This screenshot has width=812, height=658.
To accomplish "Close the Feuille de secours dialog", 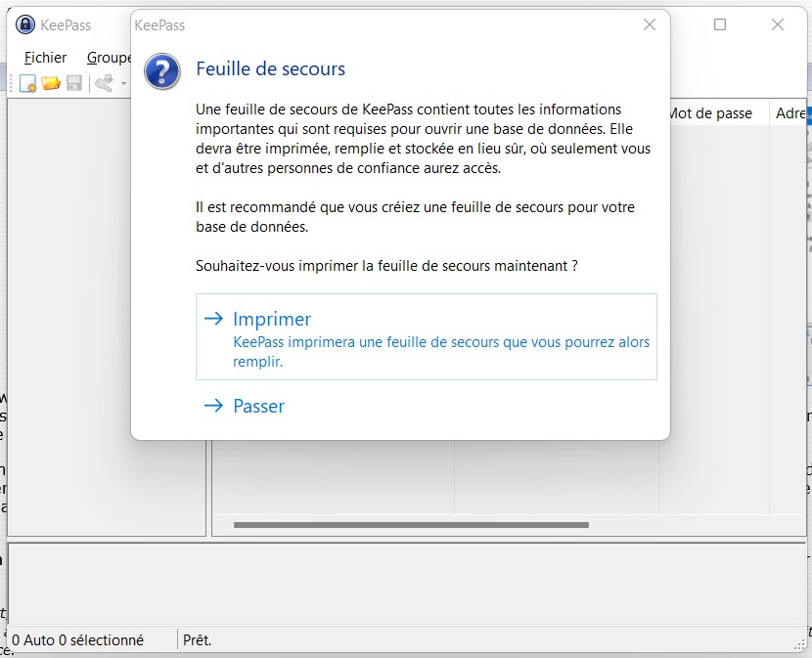I will 649,25.
